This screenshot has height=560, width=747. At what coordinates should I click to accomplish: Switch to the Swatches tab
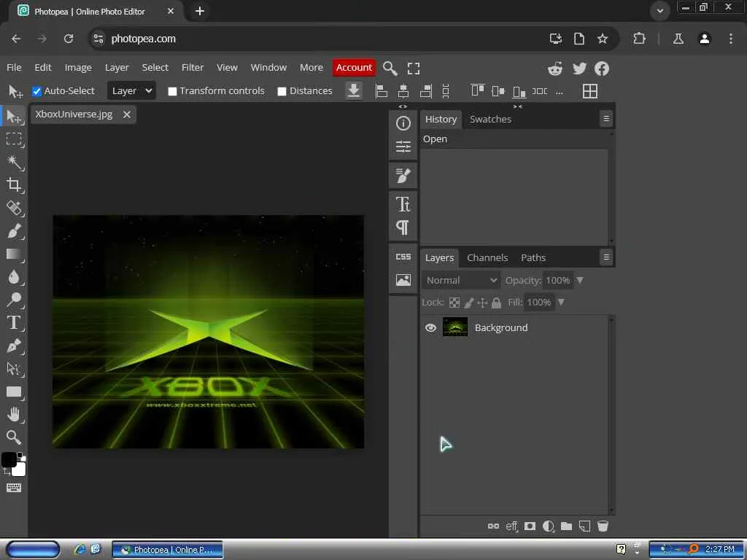pyautogui.click(x=490, y=119)
